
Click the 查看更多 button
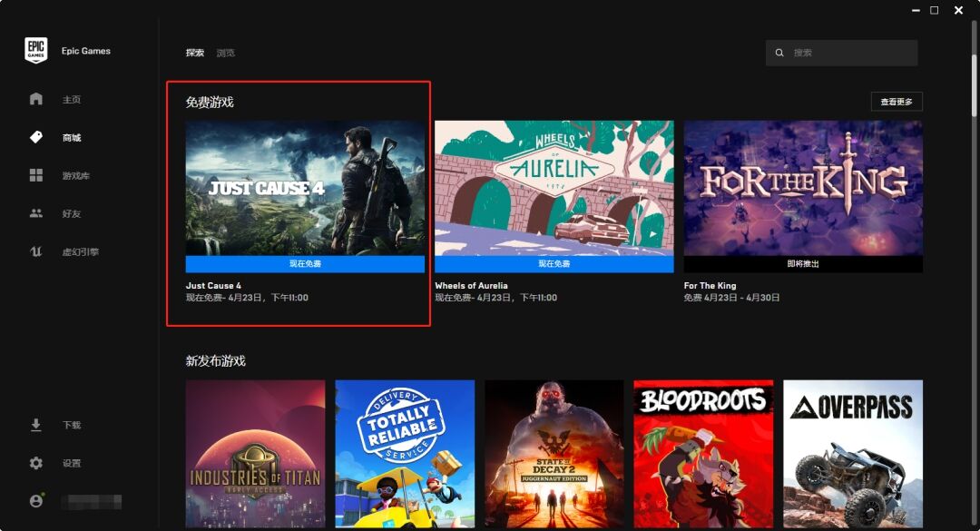(897, 102)
